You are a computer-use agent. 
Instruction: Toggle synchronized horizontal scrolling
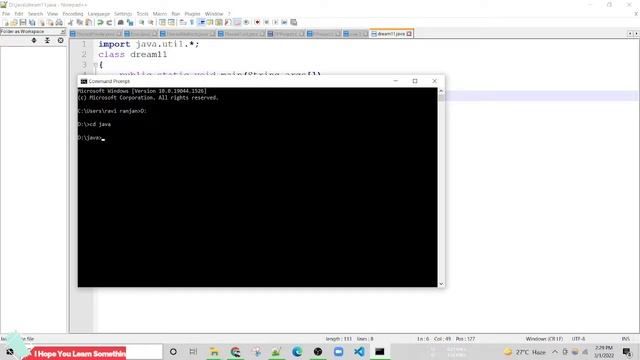coord(171,22)
